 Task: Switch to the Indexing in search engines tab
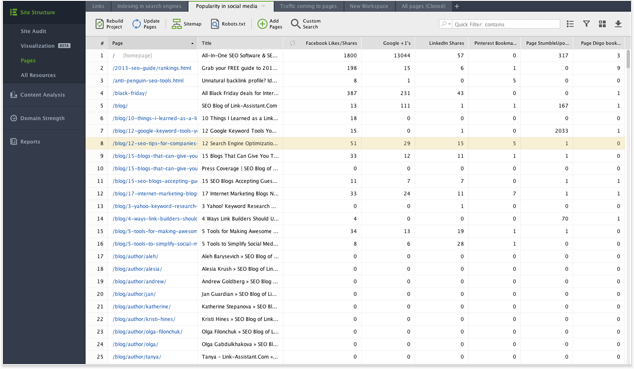click(149, 6)
